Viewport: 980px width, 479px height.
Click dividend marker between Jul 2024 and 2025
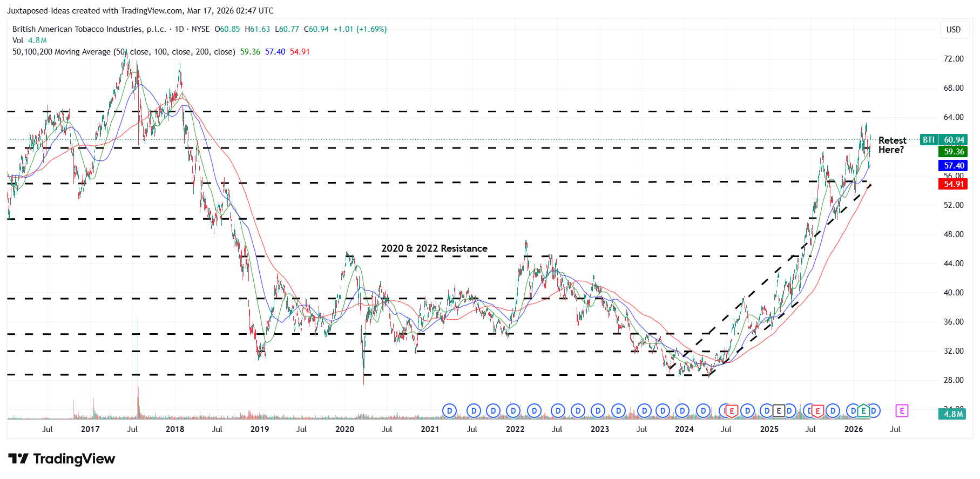point(747,411)
